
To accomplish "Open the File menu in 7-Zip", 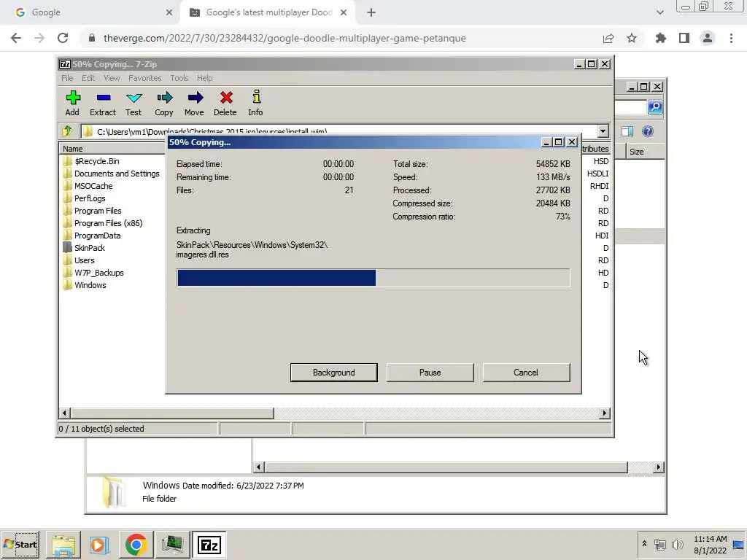I will [x=67, y=78].
